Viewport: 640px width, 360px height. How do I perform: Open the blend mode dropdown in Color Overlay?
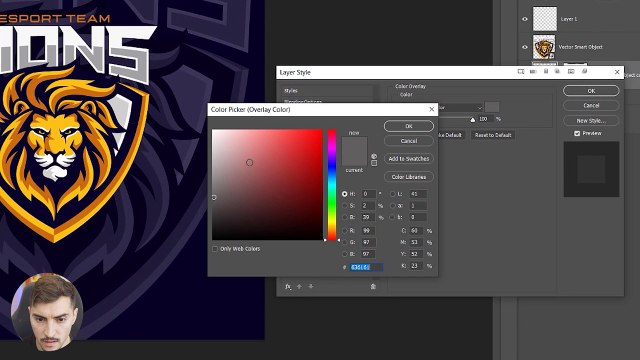tap(459, 107)
